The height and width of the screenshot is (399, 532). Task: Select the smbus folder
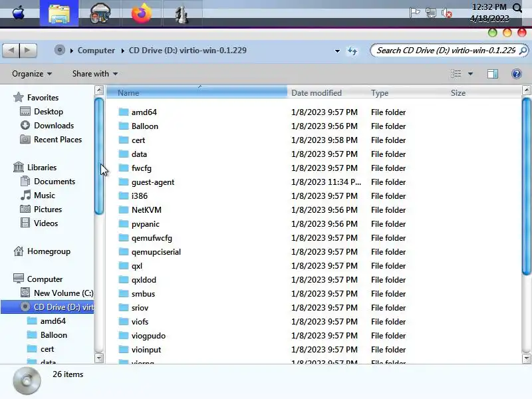(143, 293)
